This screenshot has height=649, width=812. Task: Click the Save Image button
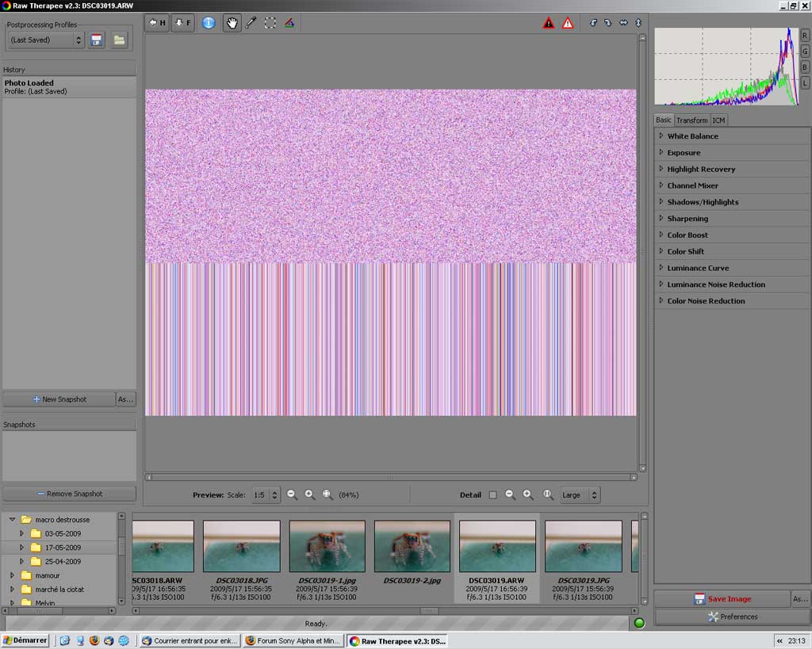click(722, 599)
